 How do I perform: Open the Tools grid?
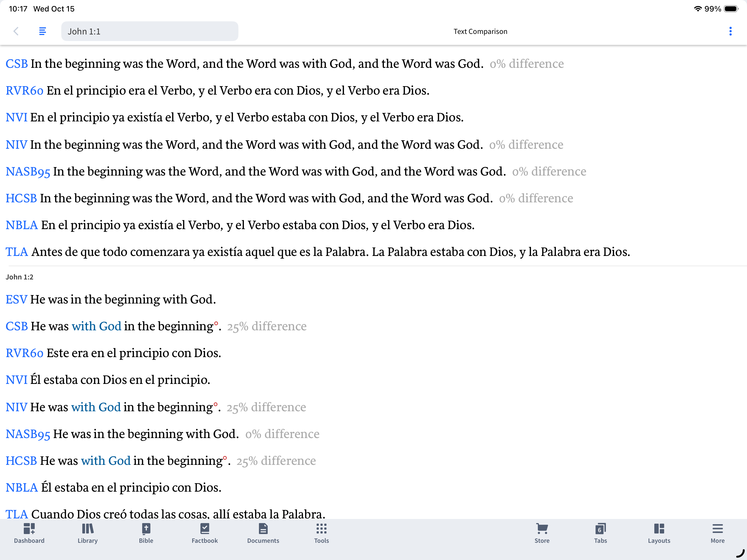[322, 534]
